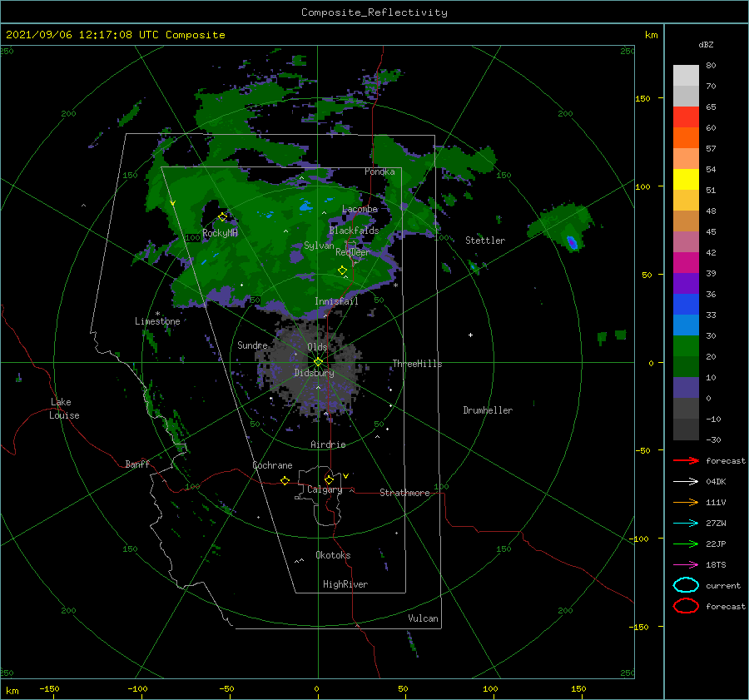Select the 60 dBZ orange legend swatch
The height and width of the screenshot is (700, 749).
point(686,137)
